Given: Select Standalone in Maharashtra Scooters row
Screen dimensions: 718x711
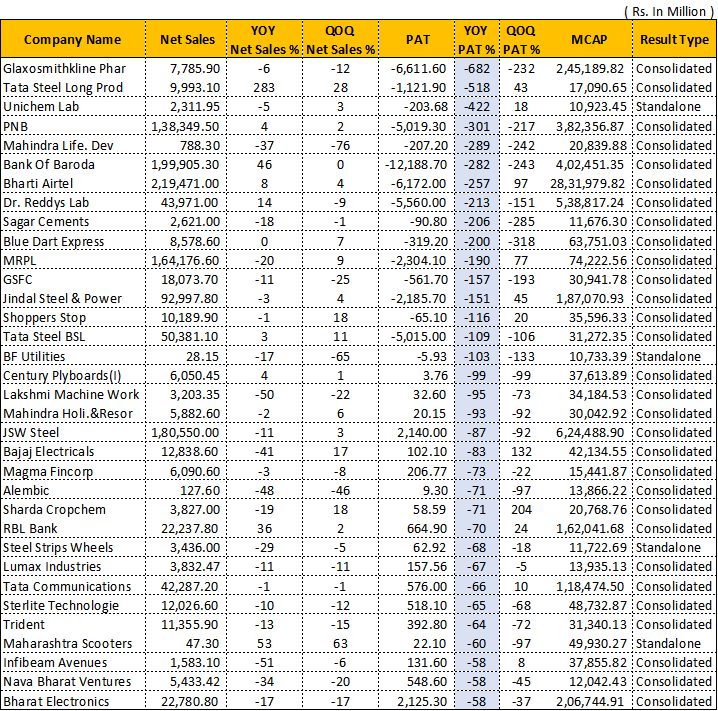Looking at the screenshot, I should click(x=668, y=644).
